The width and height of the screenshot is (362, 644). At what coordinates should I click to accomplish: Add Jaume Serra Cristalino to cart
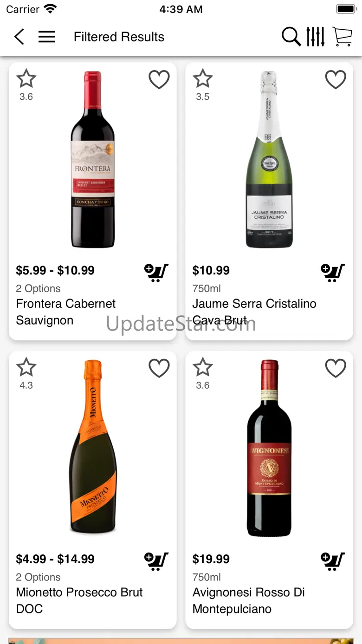click(333, 273)
